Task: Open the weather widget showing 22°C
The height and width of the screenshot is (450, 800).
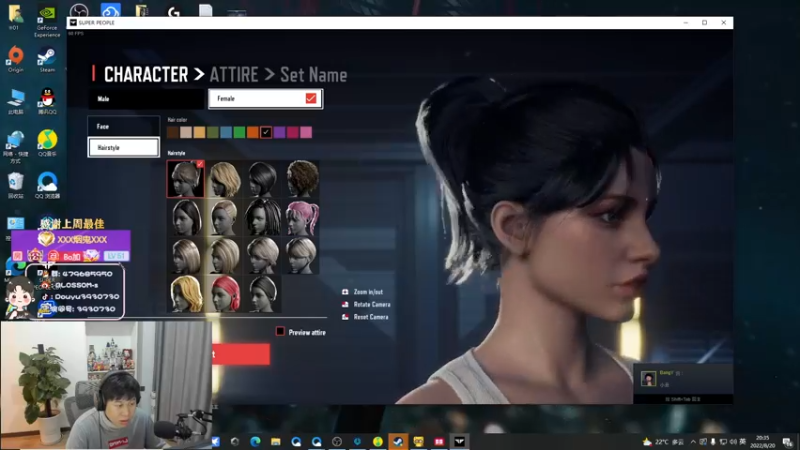Action: pyautogui.click(x=663, y=442)
